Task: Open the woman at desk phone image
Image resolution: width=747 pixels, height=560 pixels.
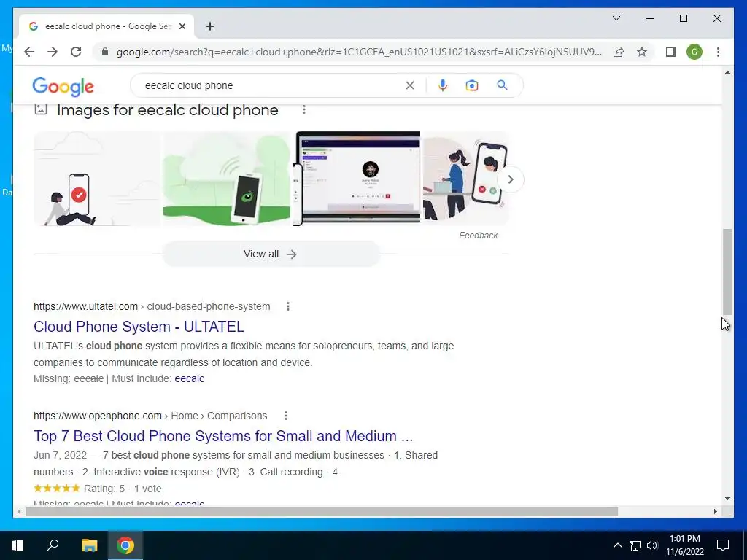Action: [465, 179]
